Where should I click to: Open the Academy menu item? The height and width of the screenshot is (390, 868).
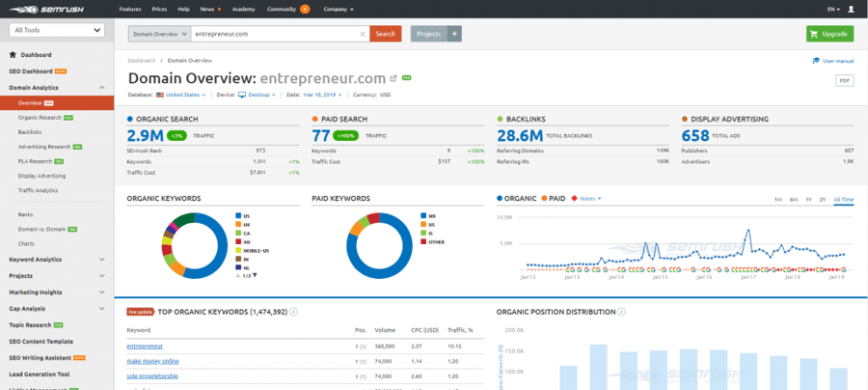[x=244, y=10]
